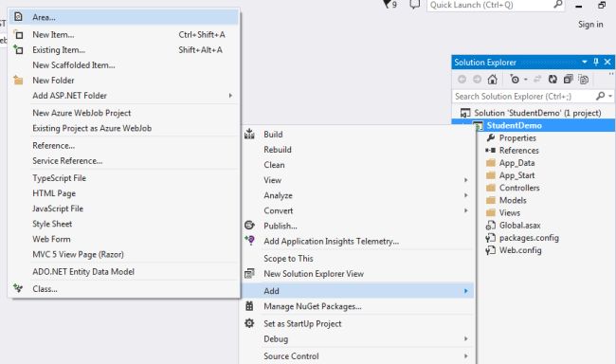
Task: Select the Global.asax file
Action: pyautogui.click(x=519, y=226)
